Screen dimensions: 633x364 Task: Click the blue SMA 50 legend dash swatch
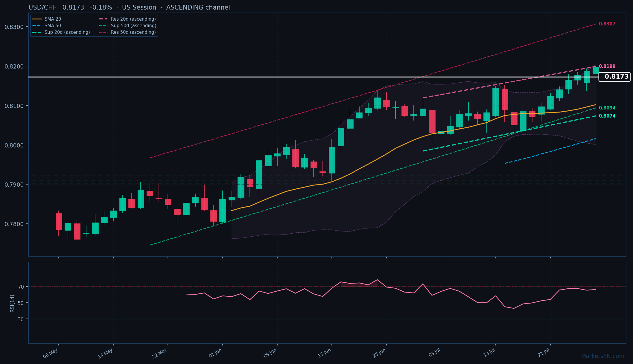tap(37, 26)
